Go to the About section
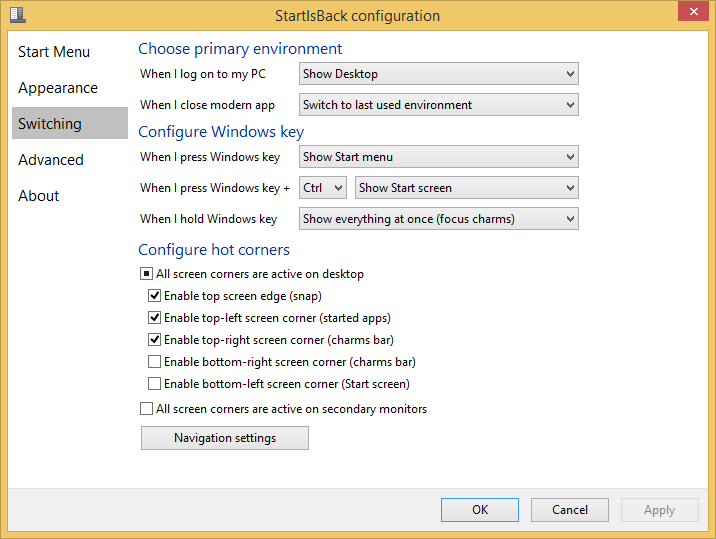Viewport: 716px width, 539px height. [x=39, y=196]
